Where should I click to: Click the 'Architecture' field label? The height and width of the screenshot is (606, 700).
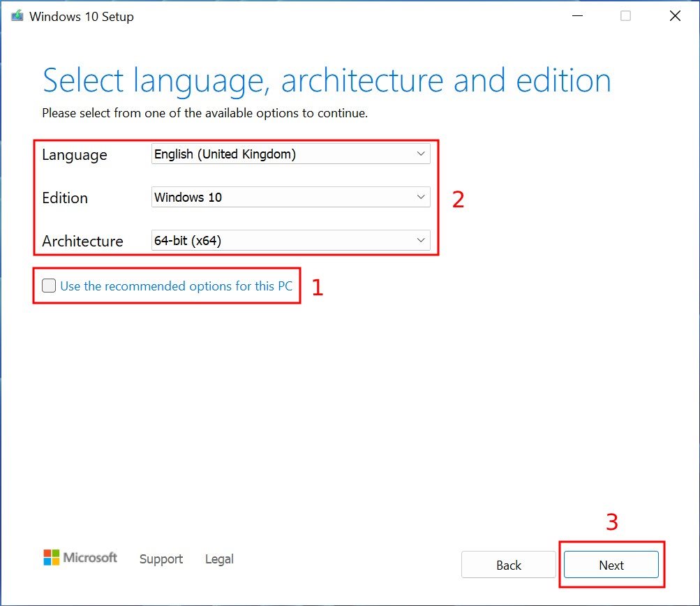82,241
